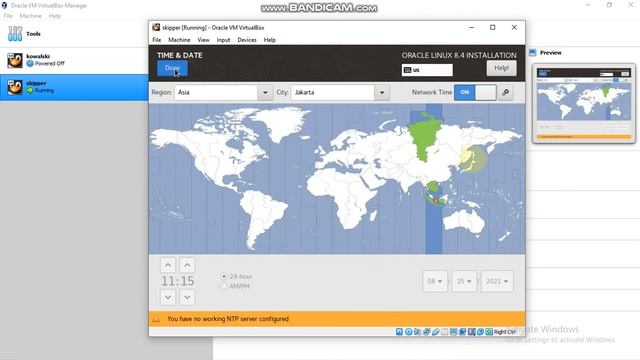Click the green Russia region on map

pyautogui.click(x=424, y=137)
